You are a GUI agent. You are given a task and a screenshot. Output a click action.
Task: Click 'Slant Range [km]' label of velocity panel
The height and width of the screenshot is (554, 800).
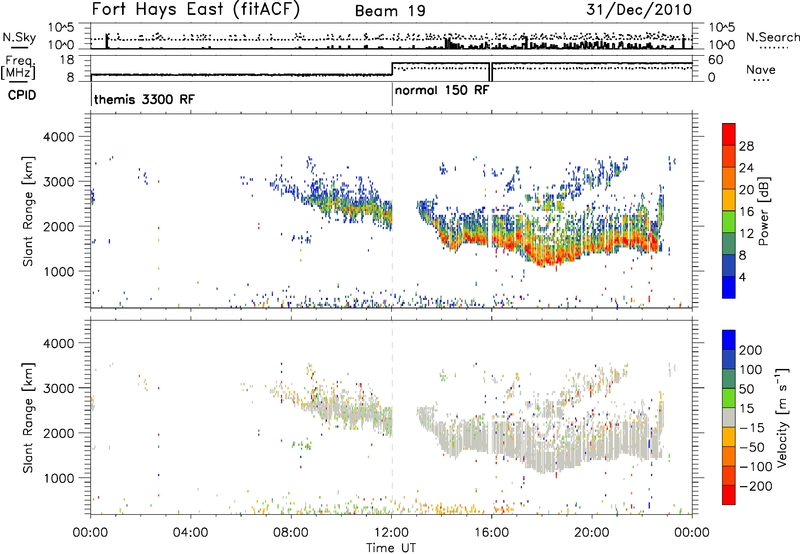[28, 418]
